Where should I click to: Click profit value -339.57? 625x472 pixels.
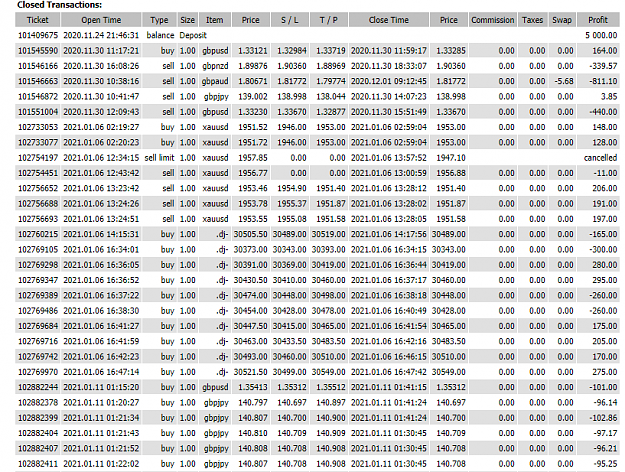[603, 66]
